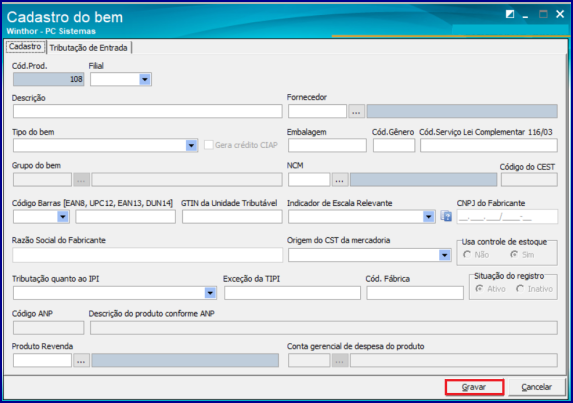The height and width of the screenshot is (403, 573).
Task: Click Descrição do produto conforme ANP field
Action: (x=324, y=328)
